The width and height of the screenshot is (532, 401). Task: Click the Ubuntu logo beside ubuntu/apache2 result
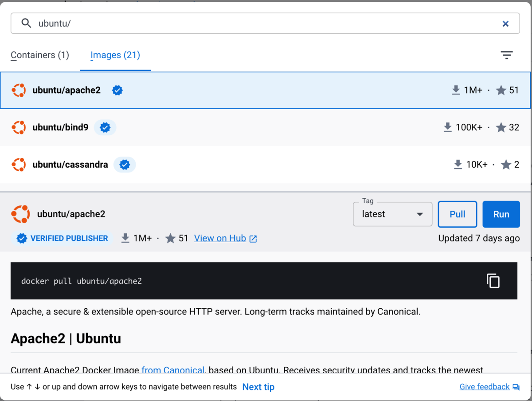tap(19, 90)
